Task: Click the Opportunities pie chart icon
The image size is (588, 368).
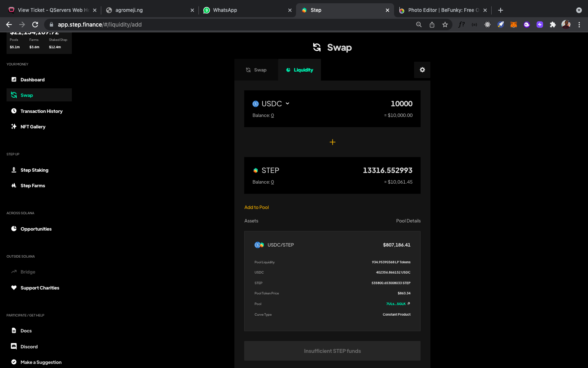Action: (14, 229)
